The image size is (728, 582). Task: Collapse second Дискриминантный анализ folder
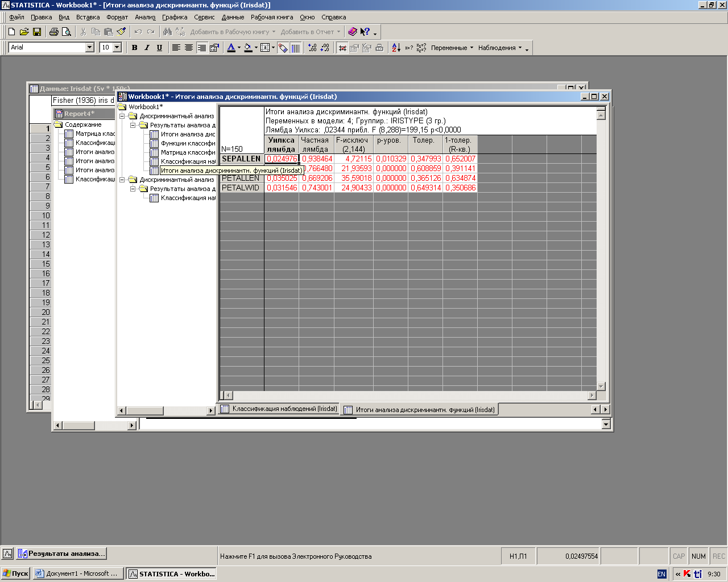coord(122,180)
